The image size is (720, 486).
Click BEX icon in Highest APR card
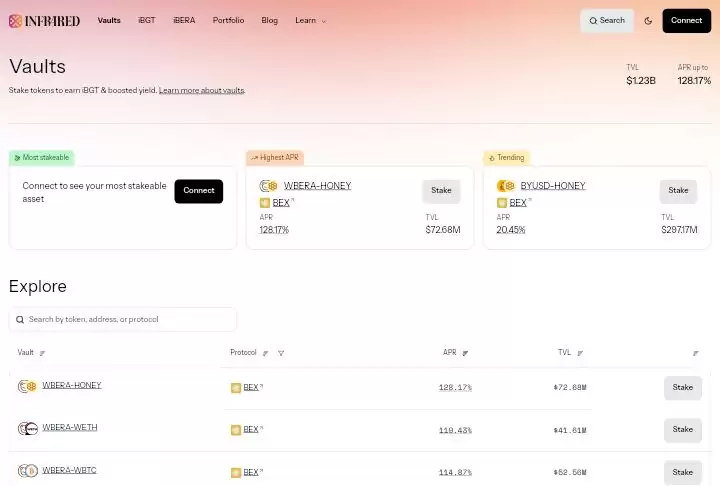click(x=264, y=203)
